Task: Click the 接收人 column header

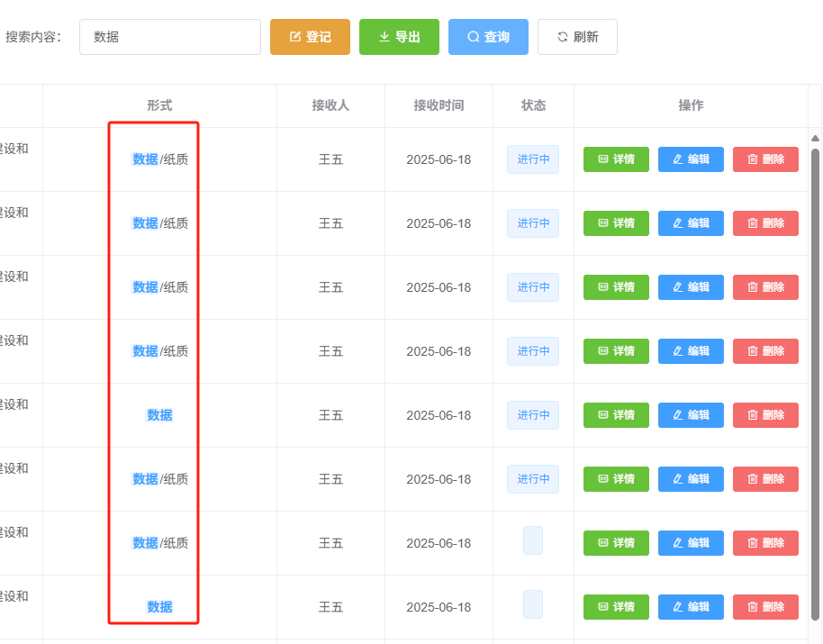Action: click(x=330, y=105)
